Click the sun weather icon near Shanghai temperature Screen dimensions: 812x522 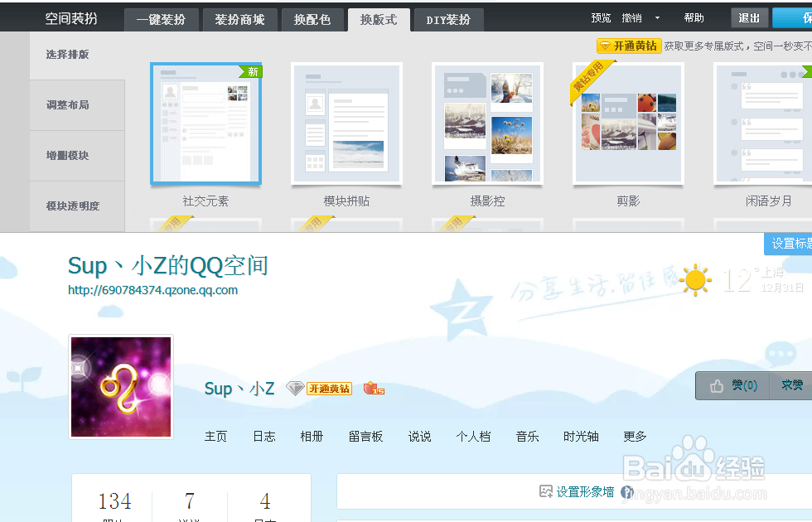click(x=694, y=281)
